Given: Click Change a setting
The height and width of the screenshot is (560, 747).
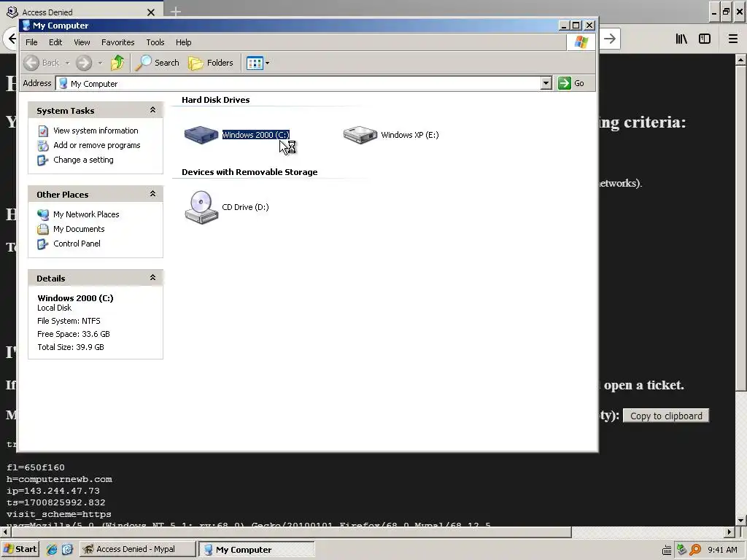Looking at the screenshot, I should tap(83, 160).
